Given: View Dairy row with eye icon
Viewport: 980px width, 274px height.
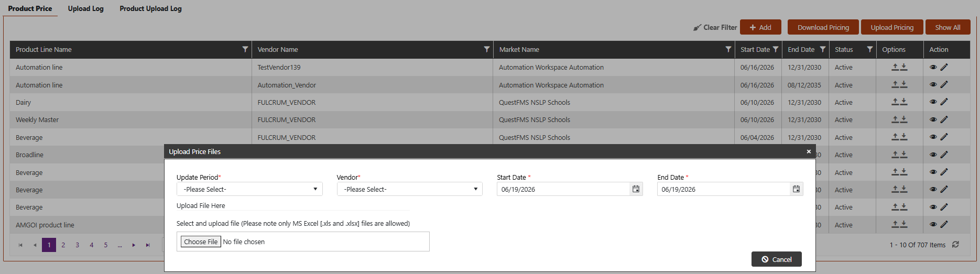Looking at the screenshot, I should pos(933,102).
